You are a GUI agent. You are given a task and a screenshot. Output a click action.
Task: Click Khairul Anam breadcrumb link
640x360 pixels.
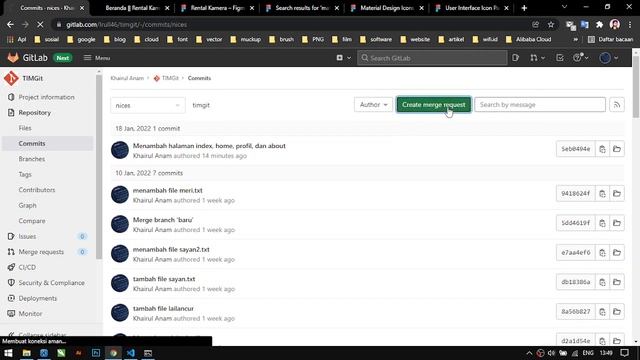click(x=127, y=78)
